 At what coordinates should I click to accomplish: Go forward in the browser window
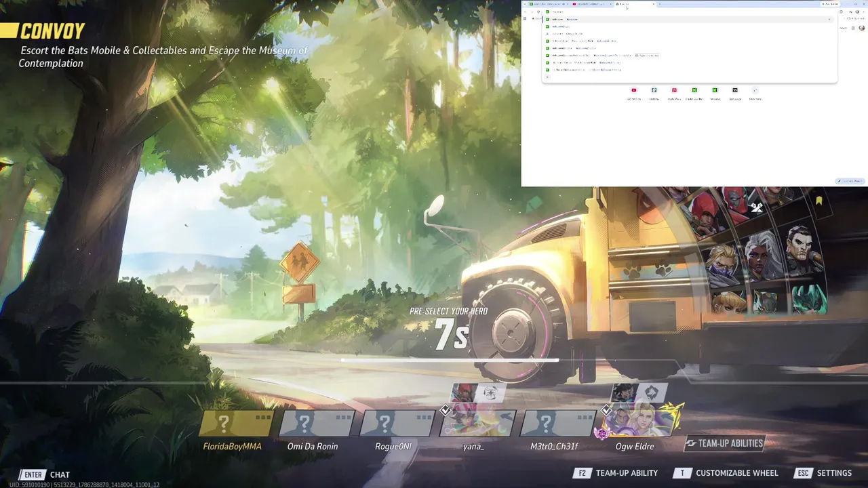click(x=532, y=12)
